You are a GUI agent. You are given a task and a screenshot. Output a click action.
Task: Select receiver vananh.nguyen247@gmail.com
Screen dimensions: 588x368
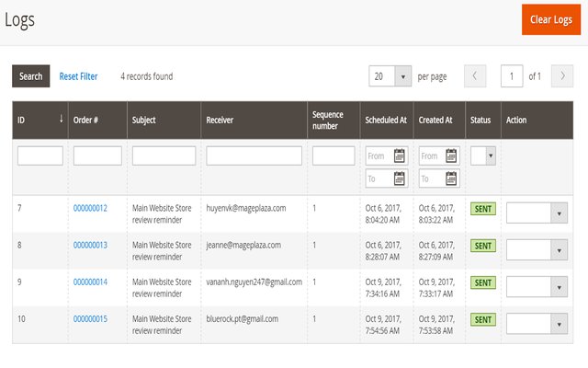pos(254,282)
